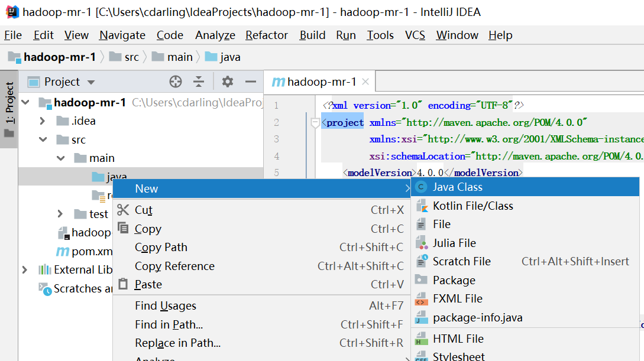The width and height of the screenshot is (644, 361).
Task: Open the Window menu
Action: point(457,35)
